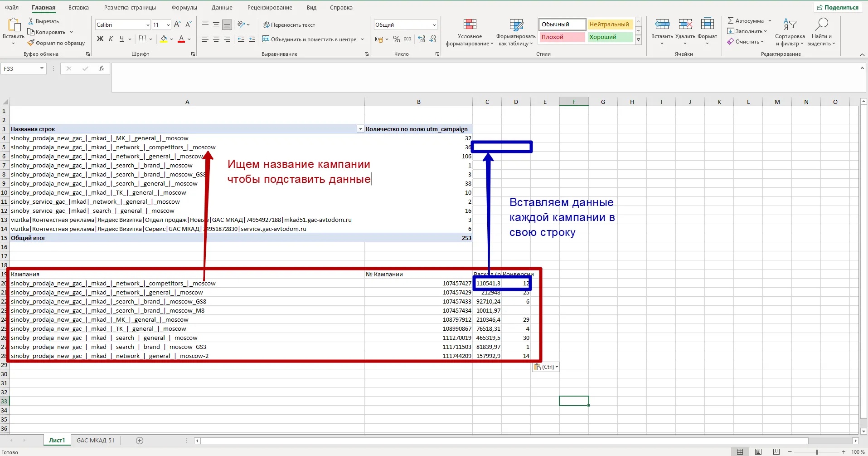The width and height of the screenshot is (868, 456).
Task: Switch to the GAC МКАД 51 sheet
Action: 95,441
